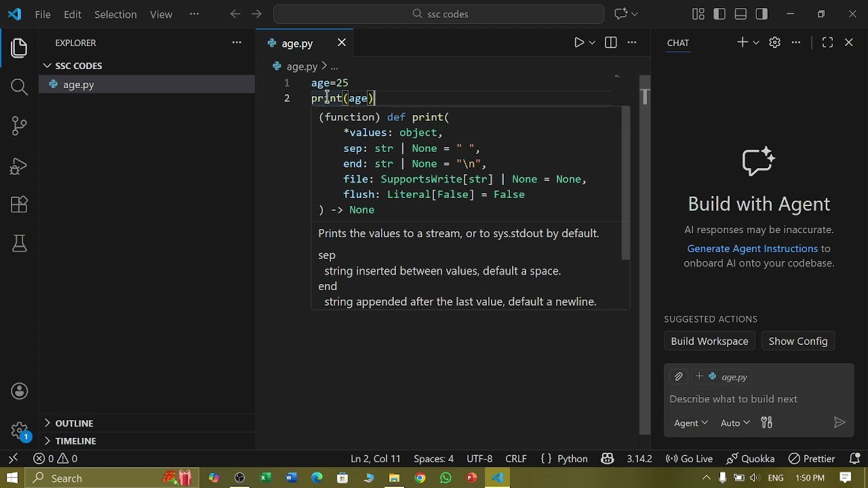Click Spaces: 4 indentation setting
Image resolution: width=868 pixels, height=488 pixels.
[433, 459]
